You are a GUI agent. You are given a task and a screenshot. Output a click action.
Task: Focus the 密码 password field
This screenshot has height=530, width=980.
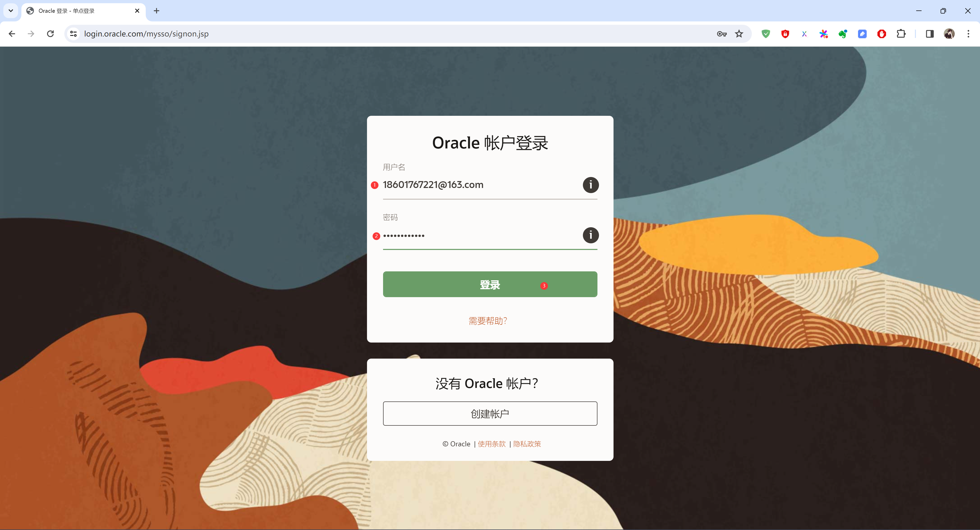tap(490, 236)
